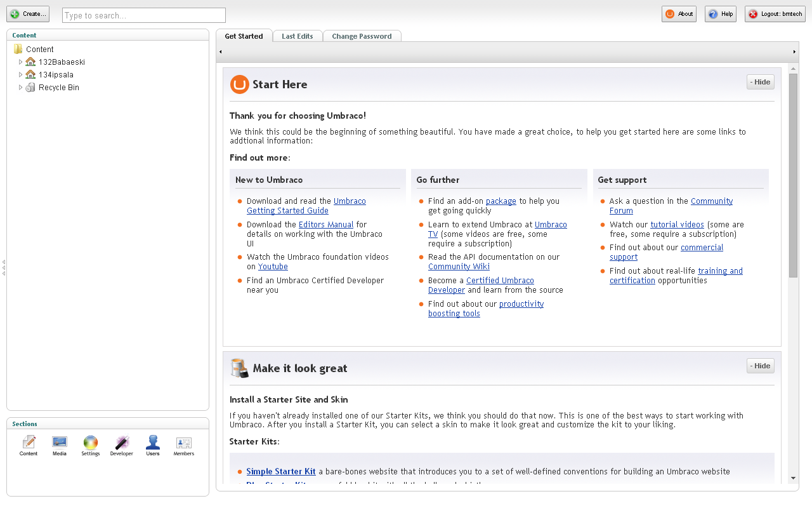Open the Settings section icon

point(91,446)
